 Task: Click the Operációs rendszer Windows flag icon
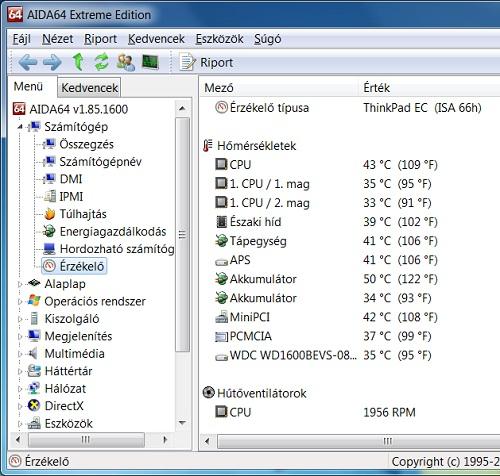pyautogui.click(x=34, y=301)
